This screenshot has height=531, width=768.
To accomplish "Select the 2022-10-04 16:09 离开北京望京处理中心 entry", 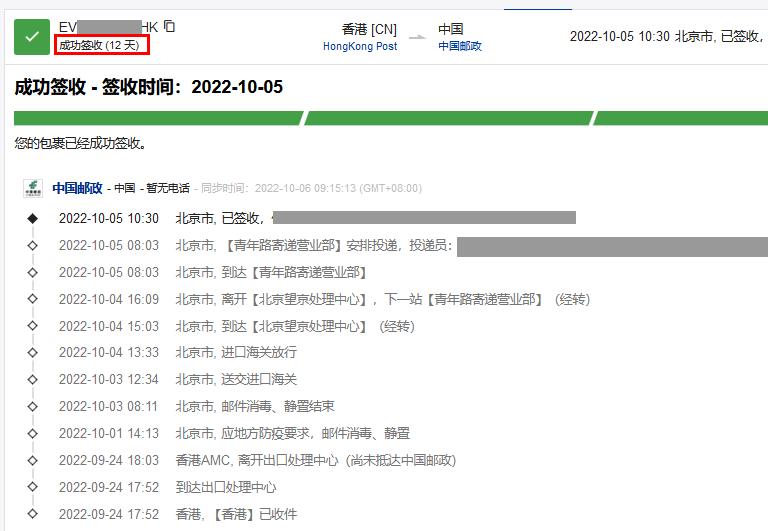I will [382, 299].
